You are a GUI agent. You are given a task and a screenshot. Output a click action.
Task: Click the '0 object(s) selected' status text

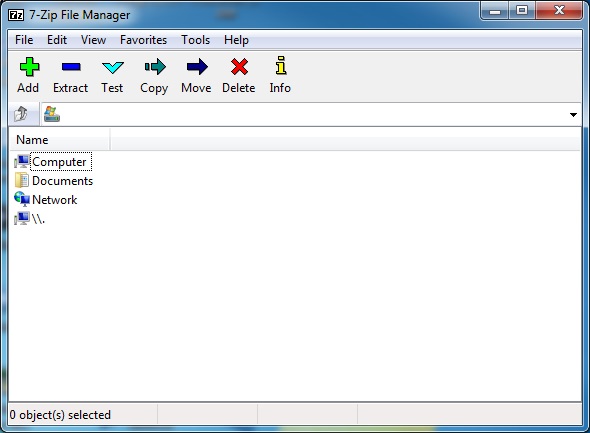[60, 415]
